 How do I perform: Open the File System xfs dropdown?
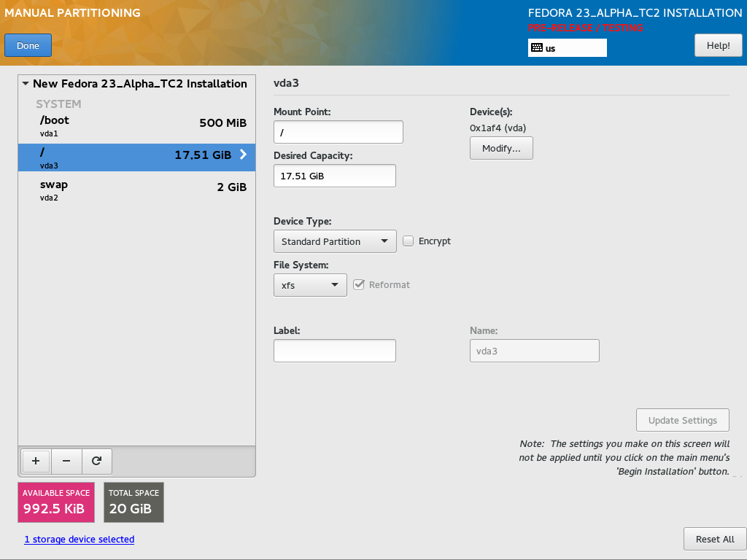click(310, 285)
